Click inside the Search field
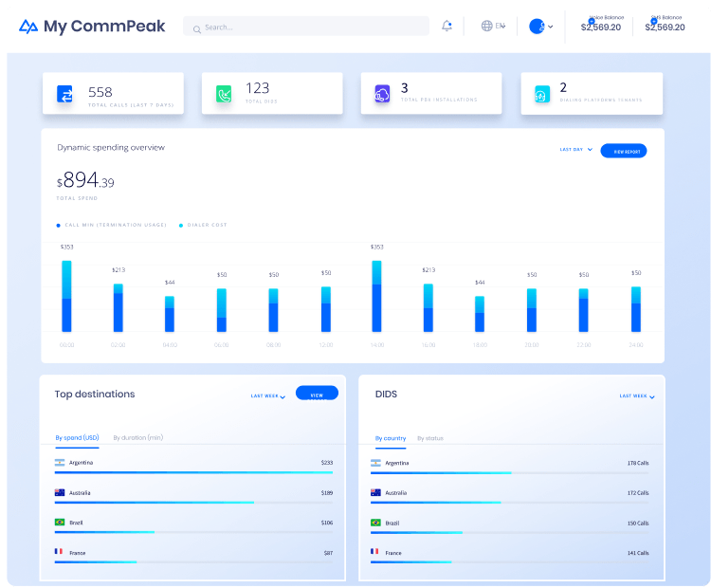Image resolution: width=711 pixels, height=588 pixels. coord(306,27)
